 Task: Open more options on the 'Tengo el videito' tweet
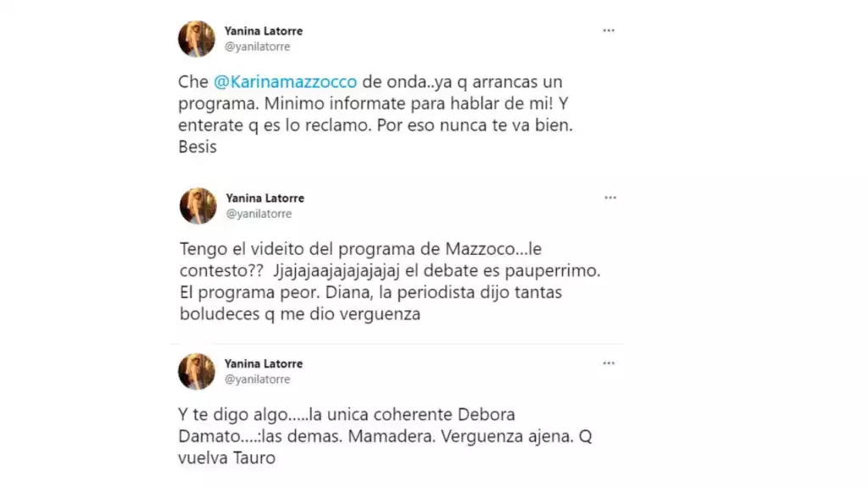[610, 197]
